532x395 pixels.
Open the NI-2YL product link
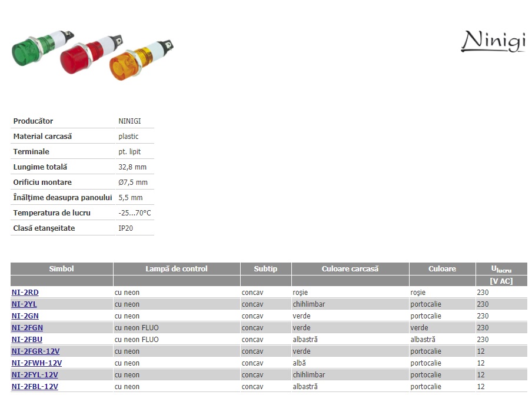click(x=24, y=304)
